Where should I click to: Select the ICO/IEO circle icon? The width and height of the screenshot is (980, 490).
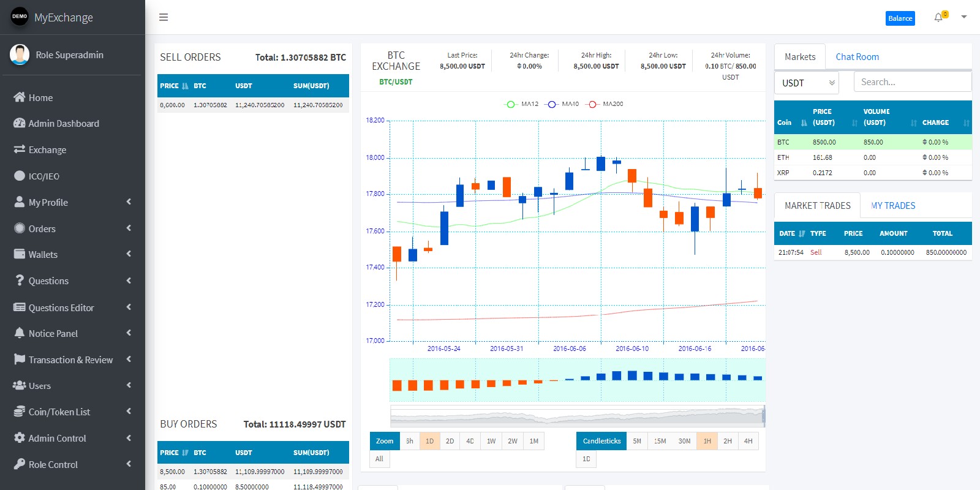coord(20,176)
